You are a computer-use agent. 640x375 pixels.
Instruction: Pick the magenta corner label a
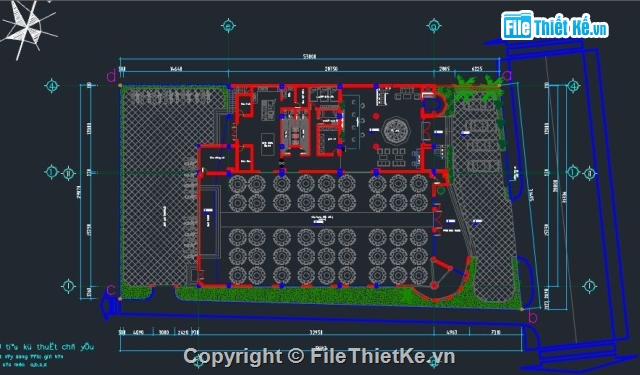click(x=507, y=75)
